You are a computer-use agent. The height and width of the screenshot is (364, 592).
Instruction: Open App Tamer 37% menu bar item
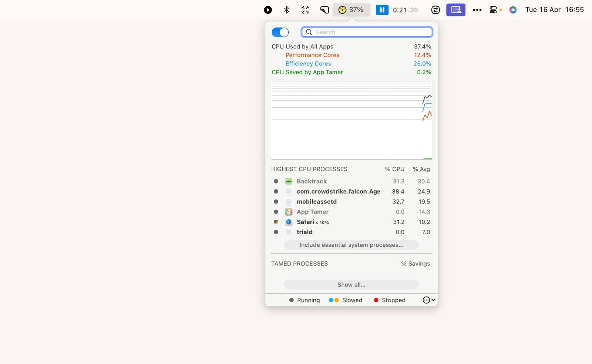(351, 10)
